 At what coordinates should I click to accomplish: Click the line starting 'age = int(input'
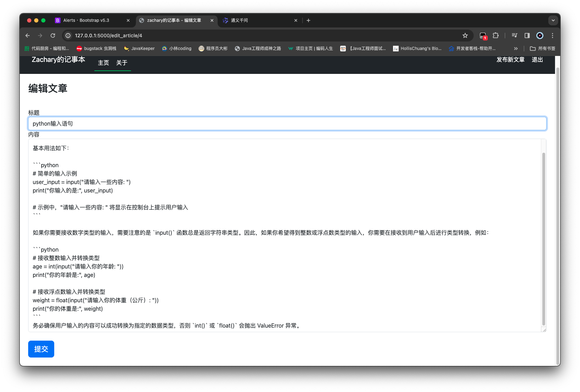coord(78,266)
